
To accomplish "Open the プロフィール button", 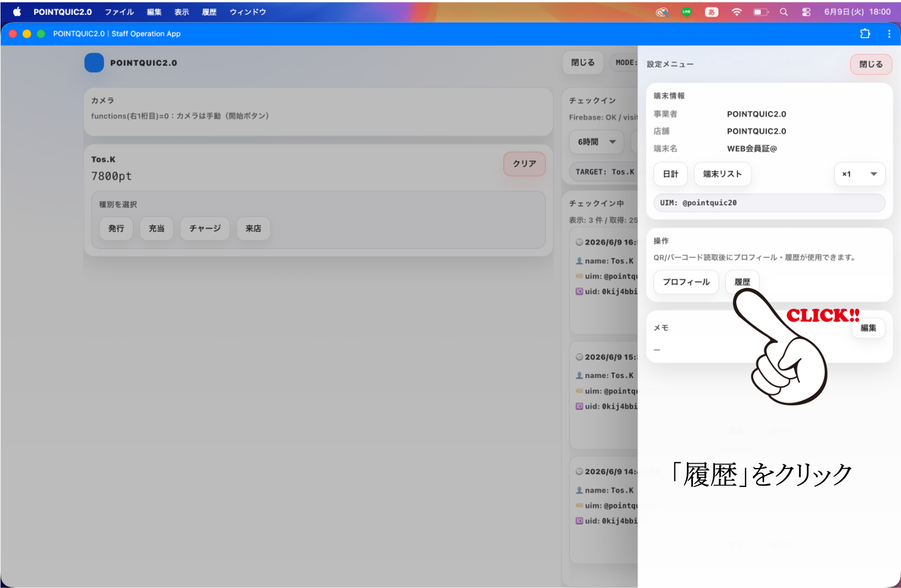I will 686,282.
